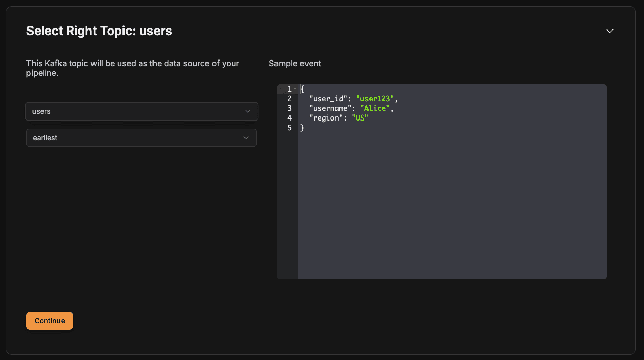Select line number 5 in editor gutter
Viewport: 644px width, 360px height.
(x=289, y=128)
